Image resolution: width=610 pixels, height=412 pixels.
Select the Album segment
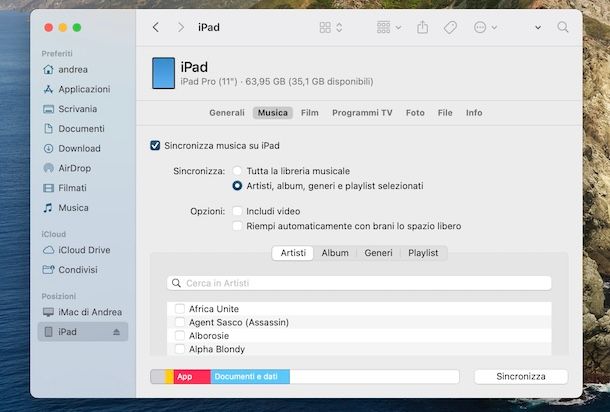pyautogui.click(x=335, y=253)
